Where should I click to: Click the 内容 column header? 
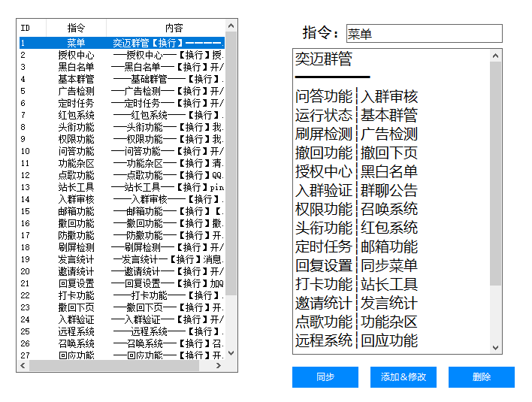pos(173,28)
